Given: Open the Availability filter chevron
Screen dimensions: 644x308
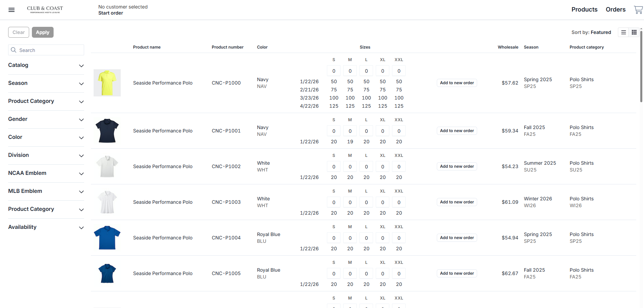Looking at the screenshot, I should point(81,228).
